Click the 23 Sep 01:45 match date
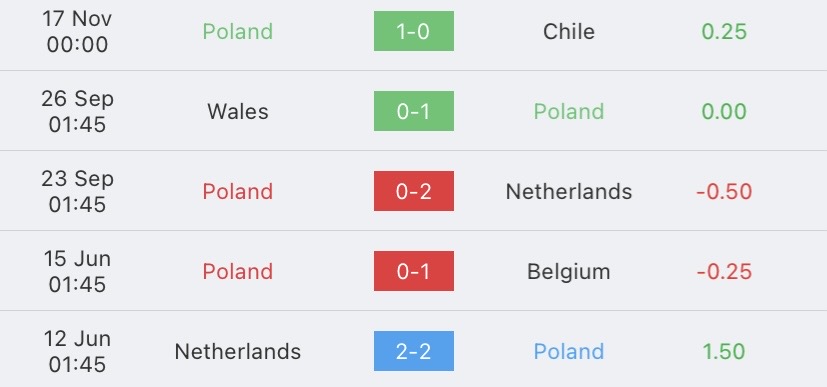Viewport: 827px width, 387px height. click(77, 191)
